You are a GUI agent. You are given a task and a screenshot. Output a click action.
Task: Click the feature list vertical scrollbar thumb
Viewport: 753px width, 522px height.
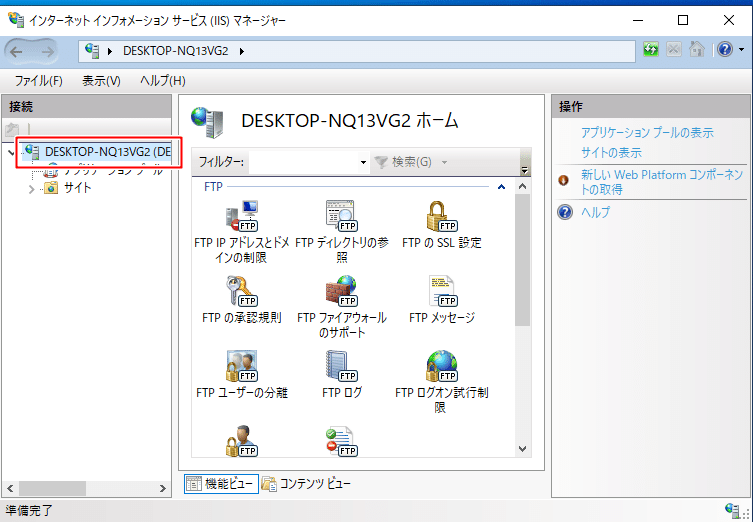pos(522,260)
